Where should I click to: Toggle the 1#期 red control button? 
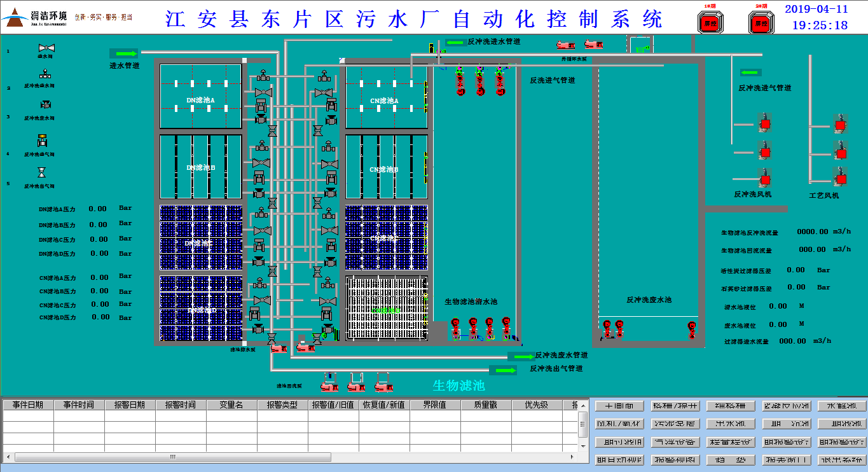pos(708,23)
